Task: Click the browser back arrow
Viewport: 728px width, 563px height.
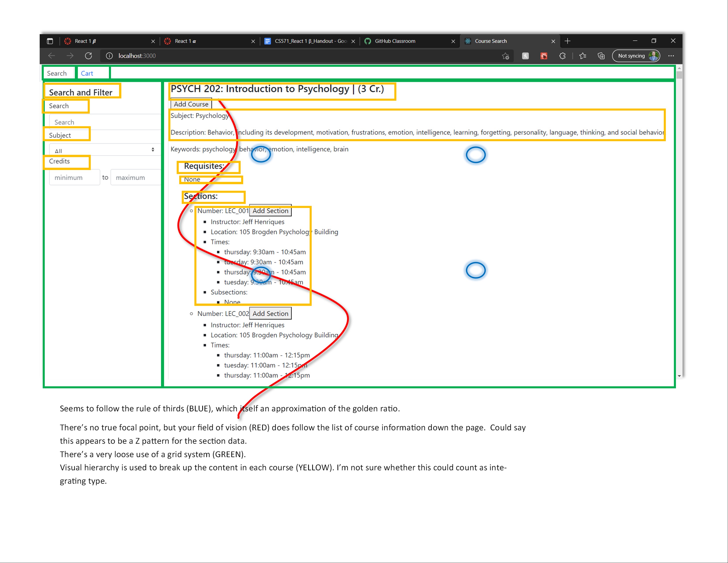Action: (52, 56)
